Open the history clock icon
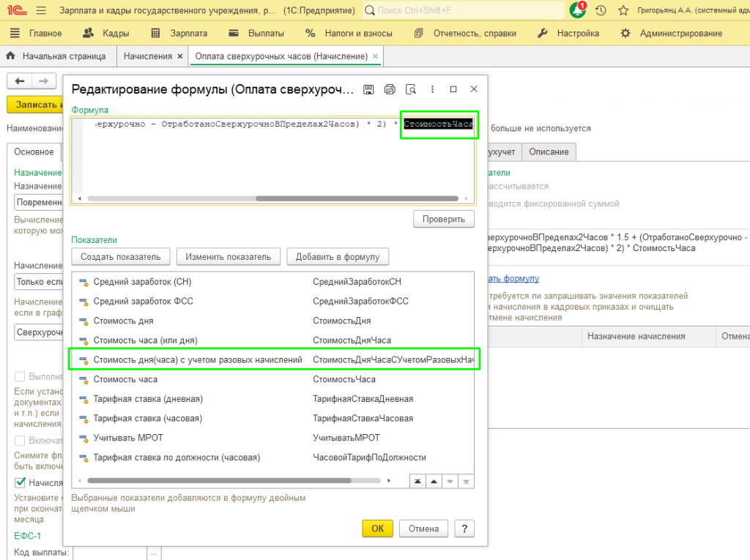Viewport: 750px width, 560px height. click(x=601, y=10)
